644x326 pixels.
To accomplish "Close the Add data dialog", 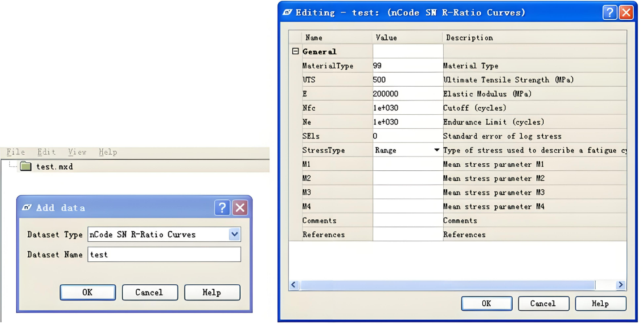I will click(x=240, y=208).
